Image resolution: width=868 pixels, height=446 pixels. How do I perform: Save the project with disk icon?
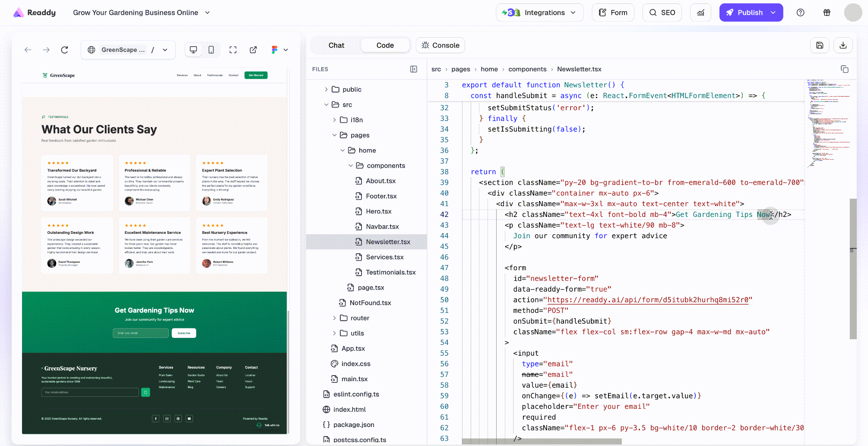click(x=820, y=45)
